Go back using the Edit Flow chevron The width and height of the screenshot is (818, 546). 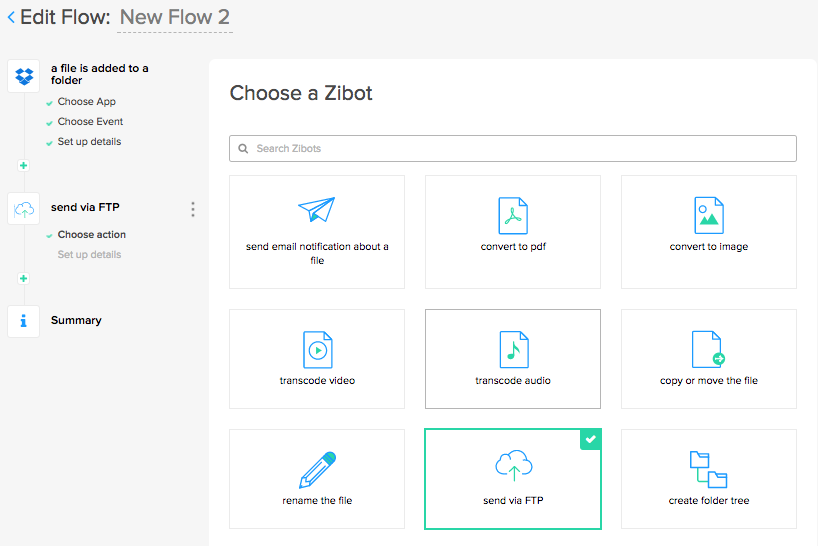pyautogui.click(x=11, y=17)
